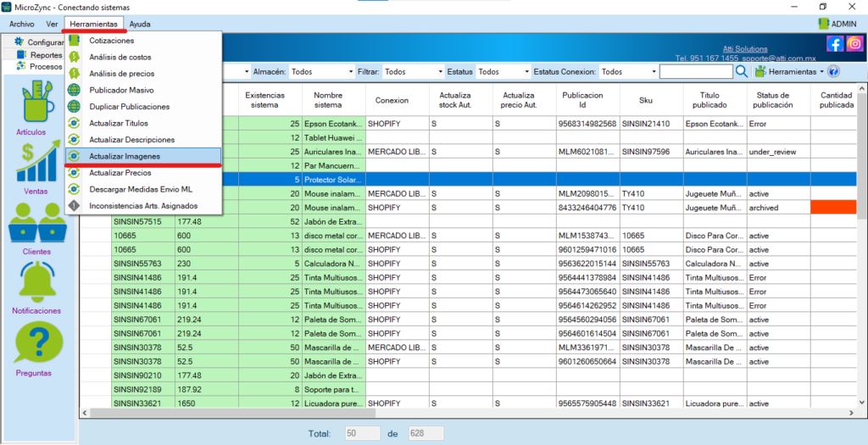Click the blue help icon beside Herramientas
This screenshot has width=868, height=445.
pos(834,71)
